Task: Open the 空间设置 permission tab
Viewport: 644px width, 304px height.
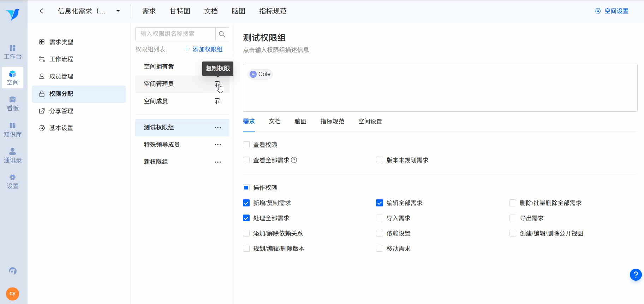Action: tap(370, 121)
